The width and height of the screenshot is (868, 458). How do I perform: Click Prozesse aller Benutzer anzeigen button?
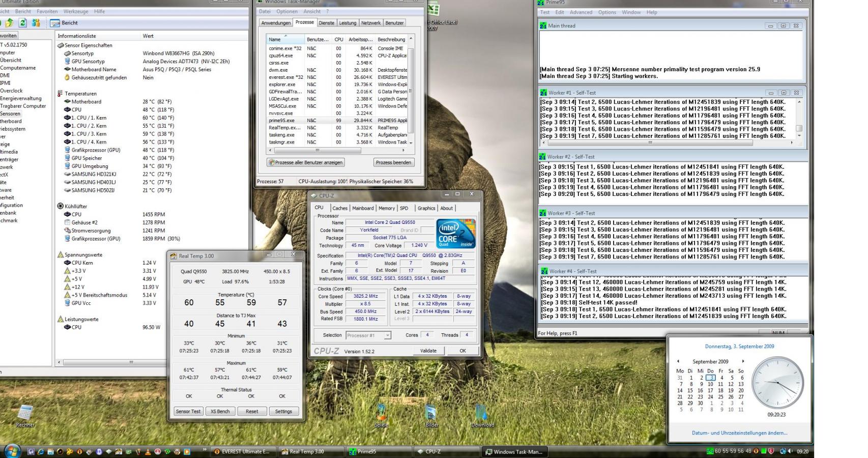click(306, 162)
